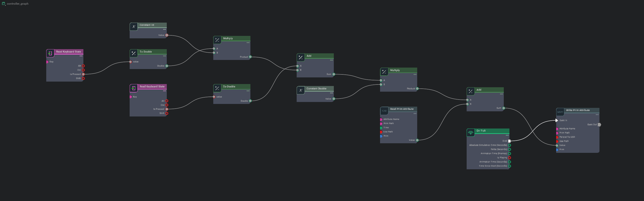The height and width of the screenshot is (201, 644).
Task: Open the dots menu on the Multiply node fed by Constant Int
Action: (x=248, y=43)
